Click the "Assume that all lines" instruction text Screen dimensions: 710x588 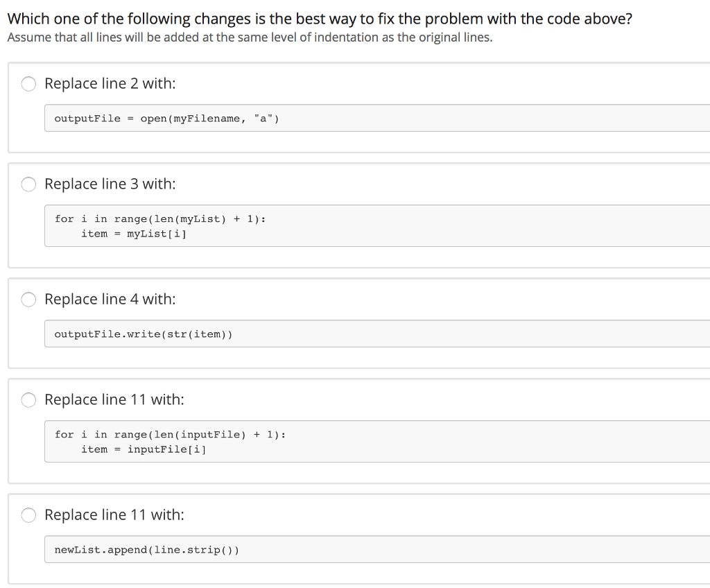point(250,37)
